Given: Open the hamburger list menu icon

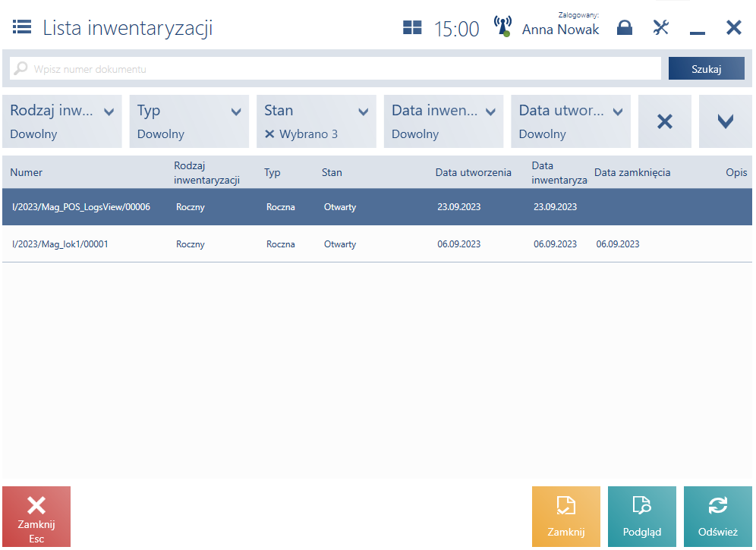Looking at the screenshot, I should [22, 27].
